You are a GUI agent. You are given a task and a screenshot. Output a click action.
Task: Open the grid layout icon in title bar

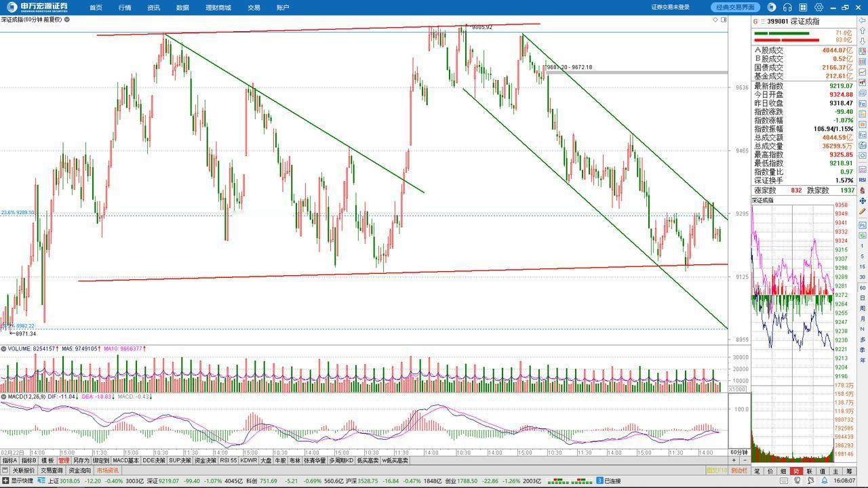804,7
